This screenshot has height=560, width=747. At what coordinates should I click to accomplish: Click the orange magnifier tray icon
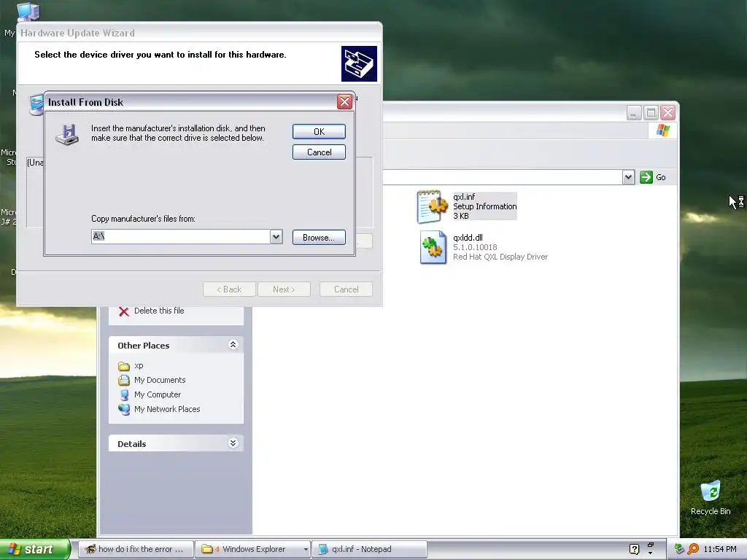coord(693,550)
